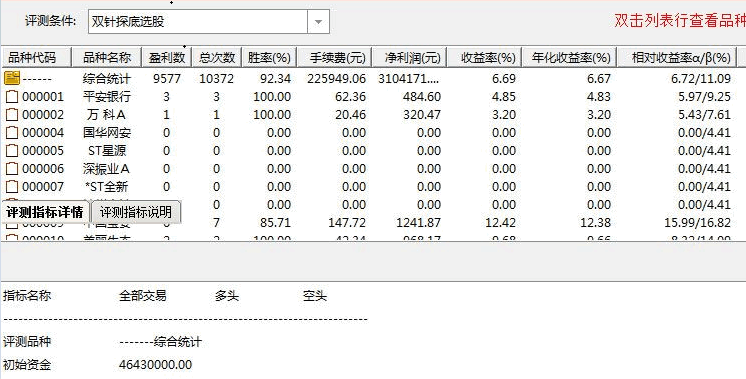
Task: Click relative return value 6.72/11.09
Action: point(700,78)
